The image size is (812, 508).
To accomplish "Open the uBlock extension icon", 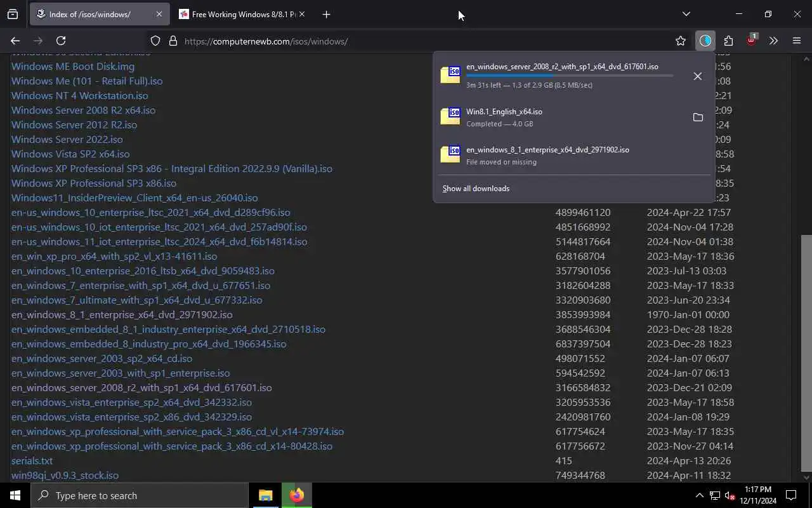I will click(751, 40).
